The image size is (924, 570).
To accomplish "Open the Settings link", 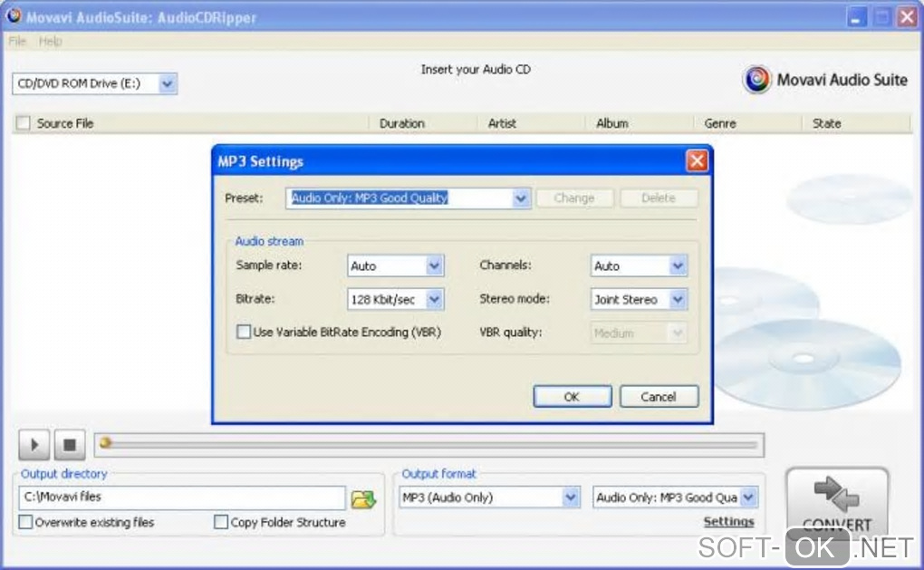I will coord(729,522).
